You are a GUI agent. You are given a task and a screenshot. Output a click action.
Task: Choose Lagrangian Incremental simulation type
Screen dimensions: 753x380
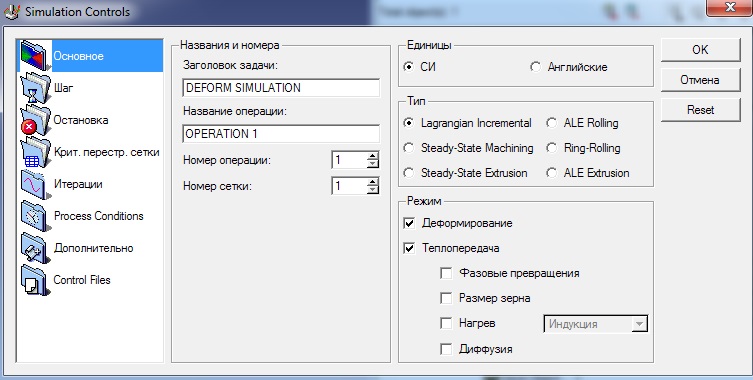pos(409,123)
